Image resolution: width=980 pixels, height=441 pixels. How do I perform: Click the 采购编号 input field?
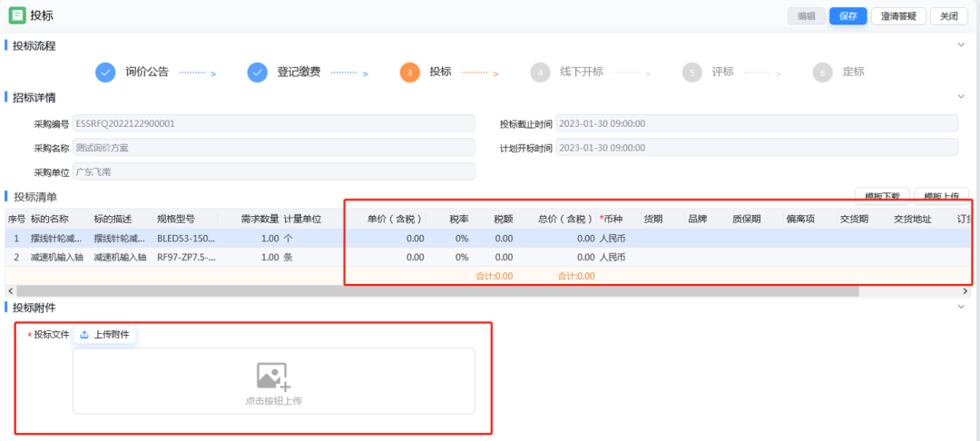[x=273, y=123]
